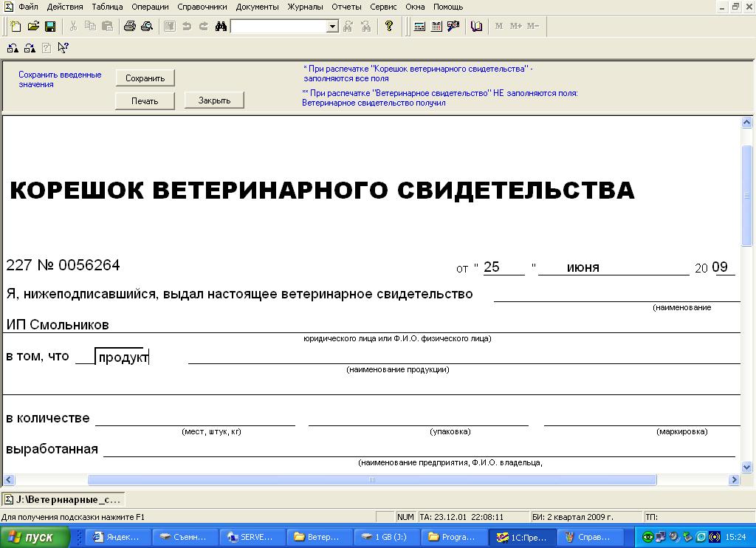Click the Help question mark icon
The height and width of the screenshot is (548, 756).
click(x=389, y=27)
